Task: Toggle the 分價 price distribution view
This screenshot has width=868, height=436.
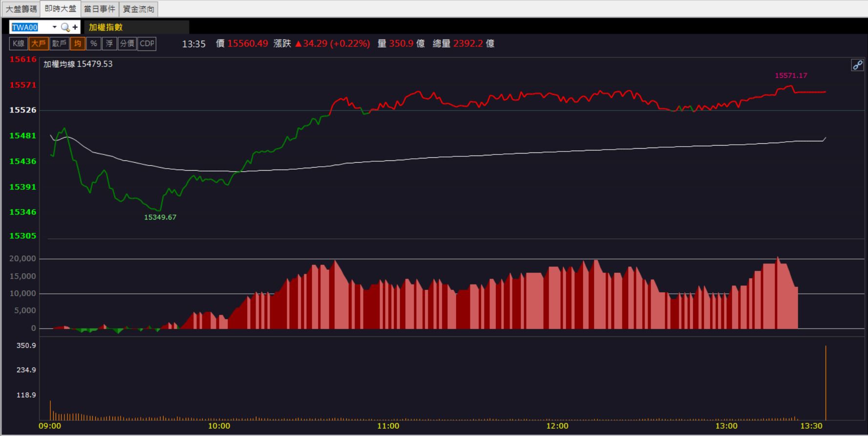Action: point(127,44)
